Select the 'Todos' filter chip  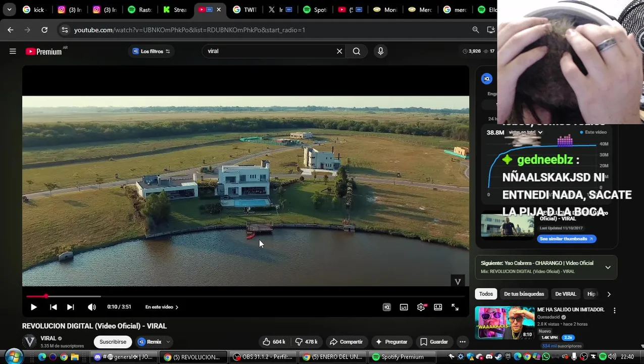[486, 294]
